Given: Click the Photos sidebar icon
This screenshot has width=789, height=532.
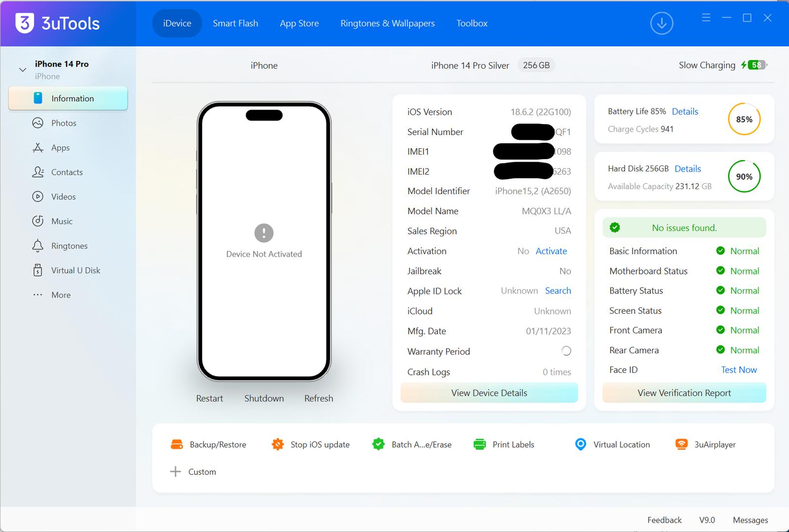Looking at the screenshot, I should tap(38, 123).
